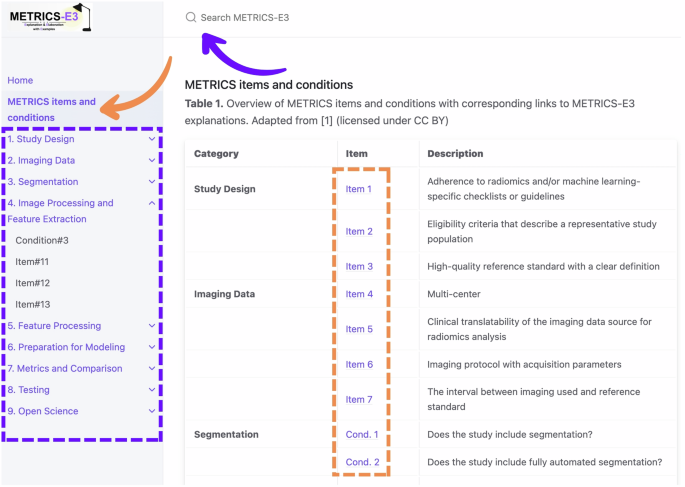The image size is (685, 487).
Task: Expand Imaging Data chevron
Action: [152, 160]
